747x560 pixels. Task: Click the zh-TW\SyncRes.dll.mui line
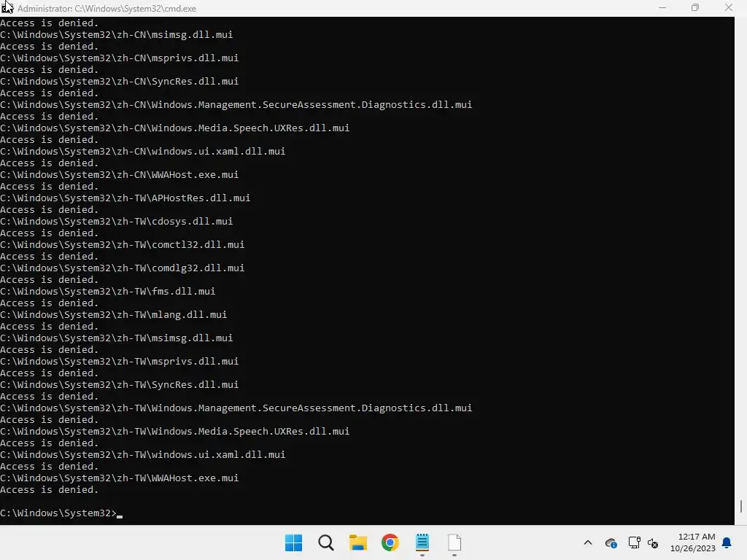119,385
